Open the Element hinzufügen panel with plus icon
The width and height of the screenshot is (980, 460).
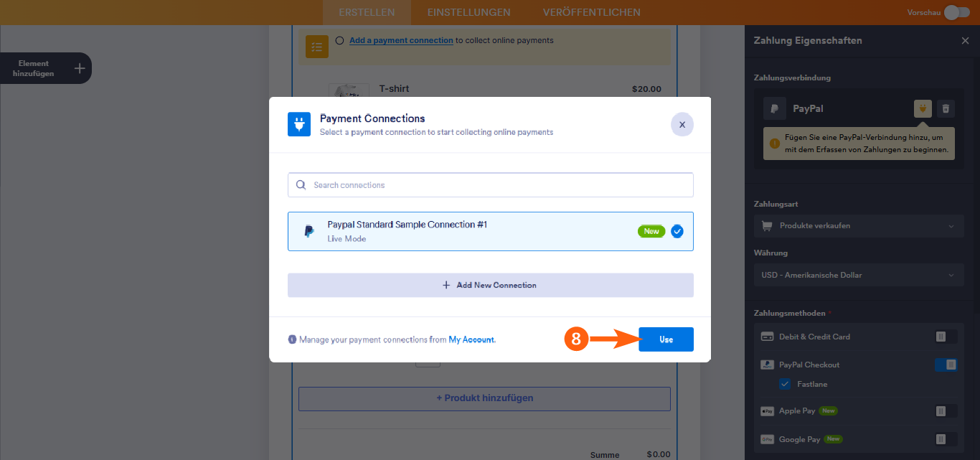tap(78, 67)
